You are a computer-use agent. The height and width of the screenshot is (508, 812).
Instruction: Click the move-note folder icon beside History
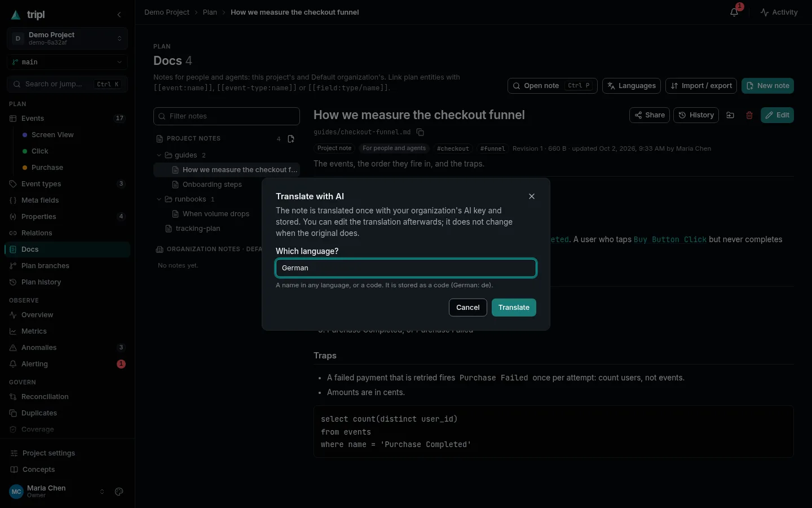(730, 115)
